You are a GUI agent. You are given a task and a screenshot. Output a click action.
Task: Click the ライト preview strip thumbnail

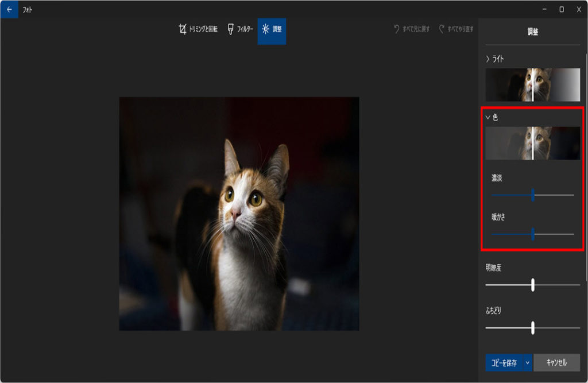tap(532, 85)
